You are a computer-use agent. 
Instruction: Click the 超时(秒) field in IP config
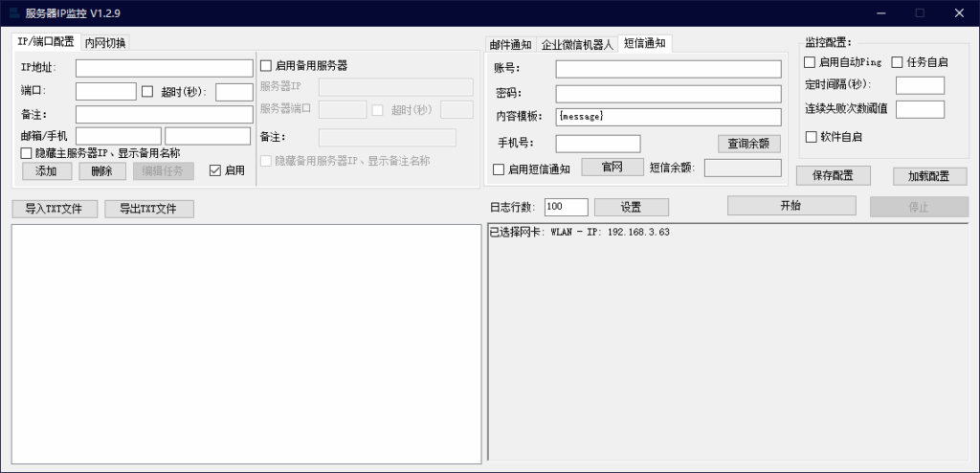[234, 92]
